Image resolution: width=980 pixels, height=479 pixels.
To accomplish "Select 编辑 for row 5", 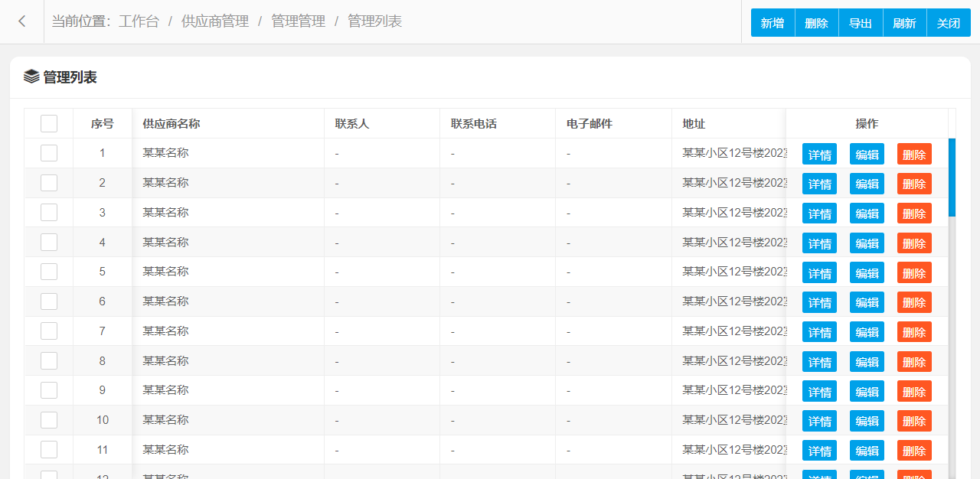I will (867, 272).
